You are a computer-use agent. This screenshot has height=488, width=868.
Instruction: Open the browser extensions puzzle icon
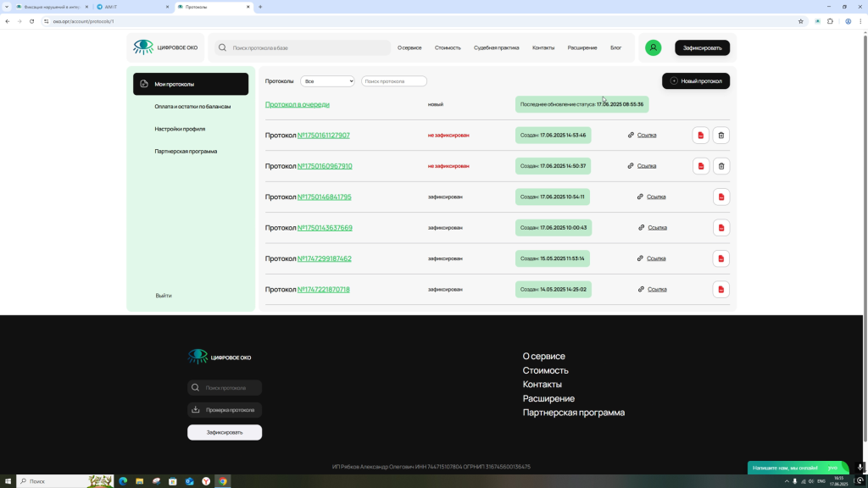tap(831, 21)
